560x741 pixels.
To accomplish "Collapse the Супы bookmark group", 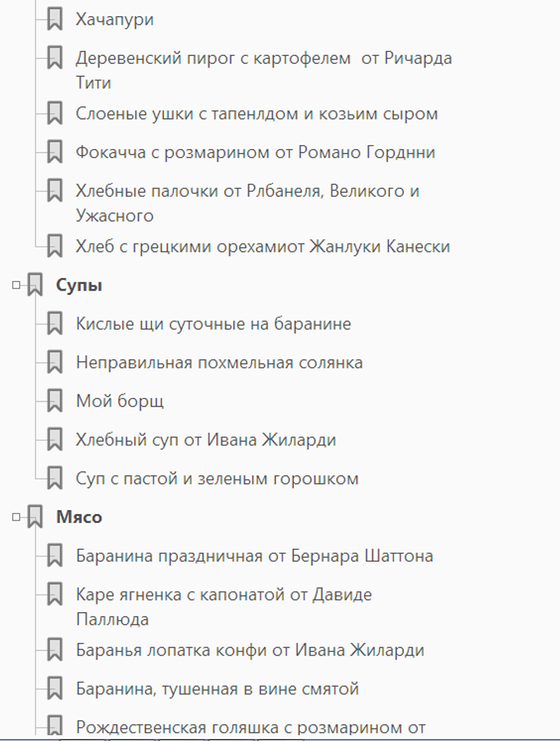I will 16,285.
